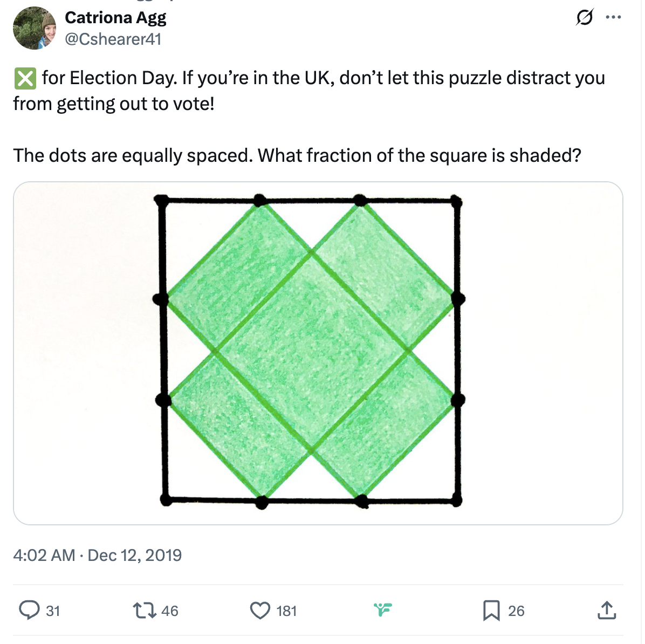Screen dimensions: 645x644
Task: Click the share upload icon
Action: pyautogui.click(x=607, y=610)
